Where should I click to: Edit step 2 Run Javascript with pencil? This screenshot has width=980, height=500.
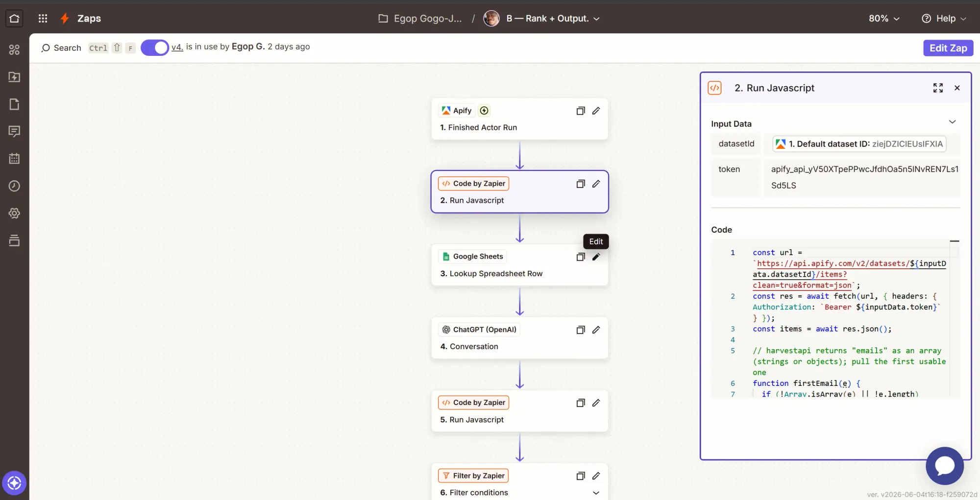(596, 184)
